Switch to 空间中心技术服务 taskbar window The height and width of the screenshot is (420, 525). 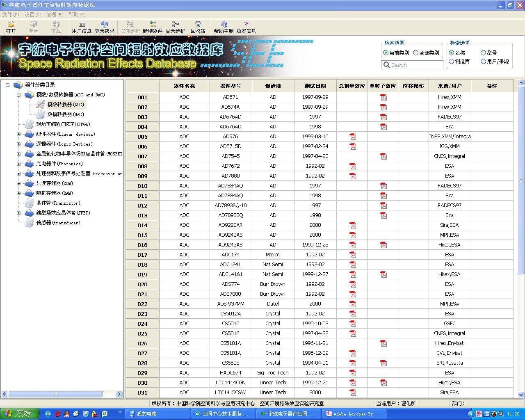223,414
